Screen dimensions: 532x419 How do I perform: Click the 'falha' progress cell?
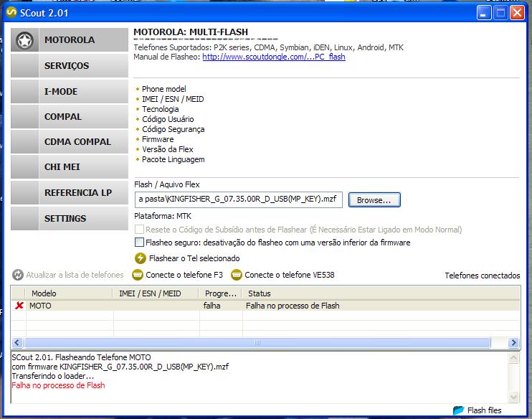pos(212,306)
